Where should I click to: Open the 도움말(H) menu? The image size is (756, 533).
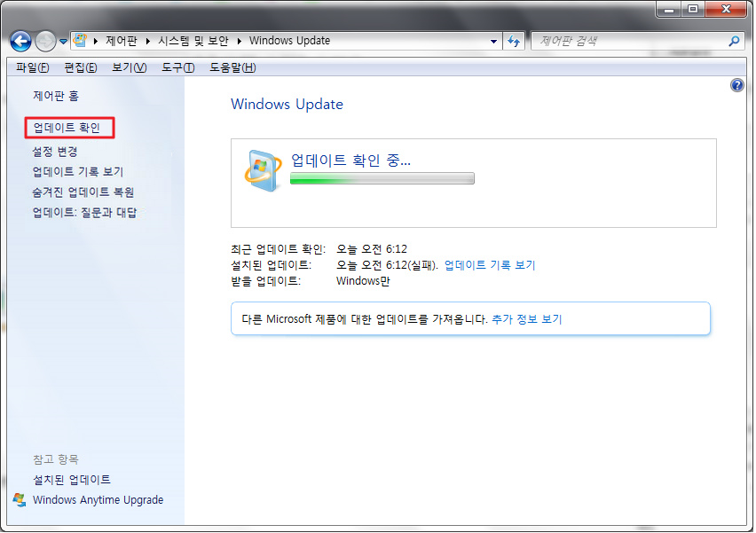pyautogui.click(x=232, y=67)
